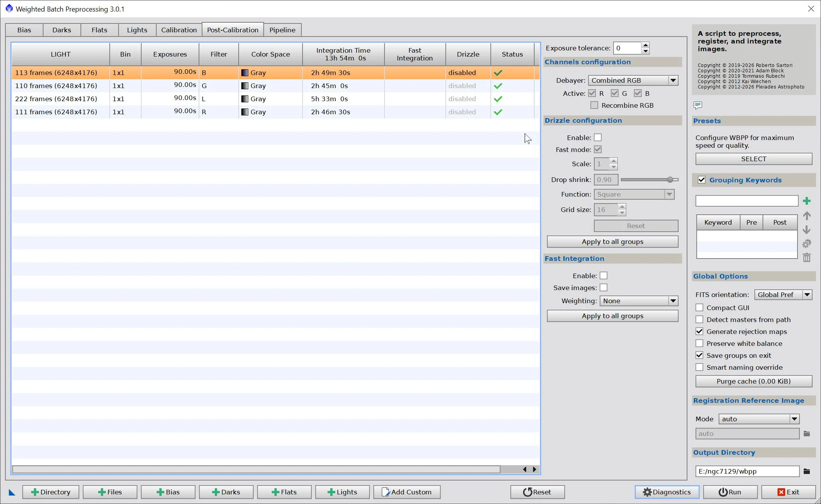This screenshot has width=821, height=504.
Task: Click Drizzle section's Apply to all groups
Action: [x=612, y=242]
